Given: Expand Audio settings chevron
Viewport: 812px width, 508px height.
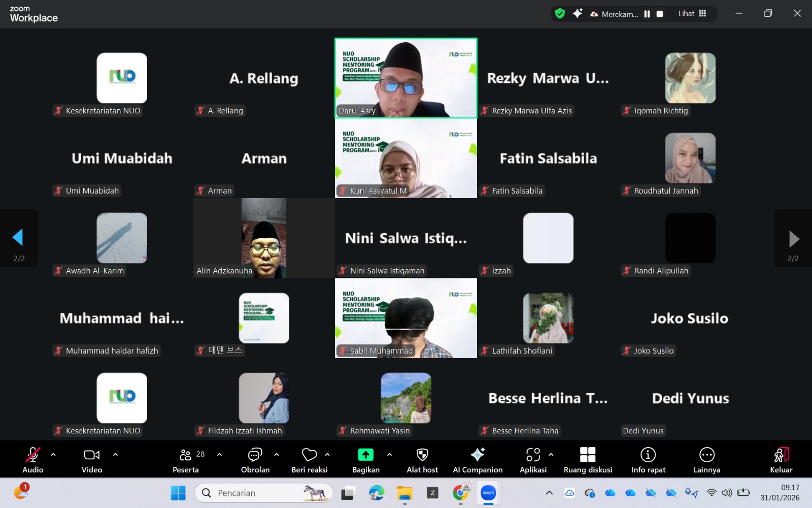Looking at the screenshot, I should pyautogui.click(x=53, y=455).
